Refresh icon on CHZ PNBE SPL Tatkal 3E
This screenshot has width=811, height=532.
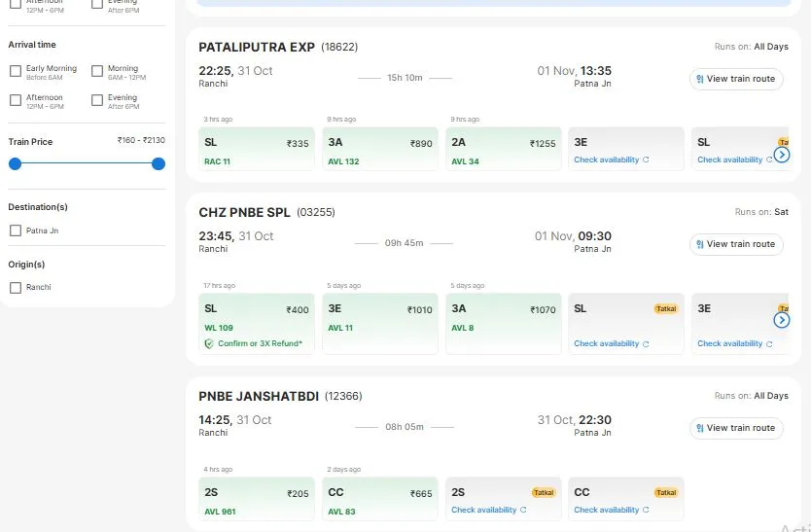point(769,344)
